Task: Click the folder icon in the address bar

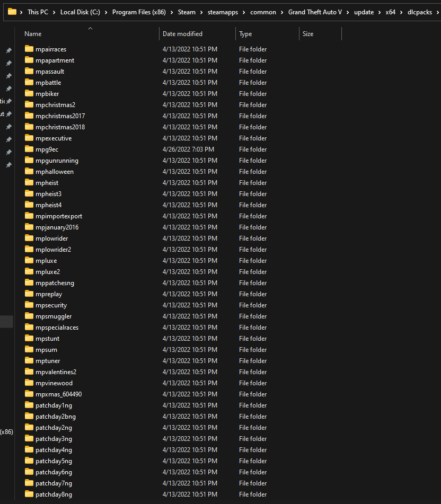Action: point(12,12)
